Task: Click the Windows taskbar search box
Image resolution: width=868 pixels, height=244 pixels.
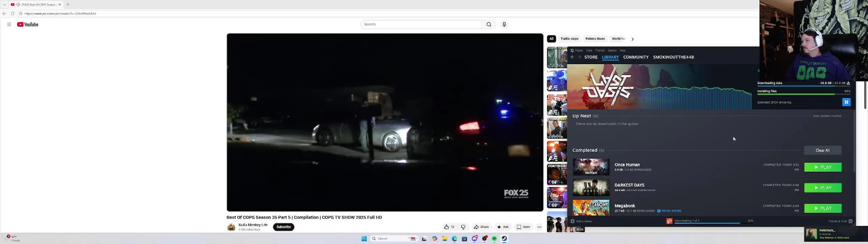Action: pos(394,239)
